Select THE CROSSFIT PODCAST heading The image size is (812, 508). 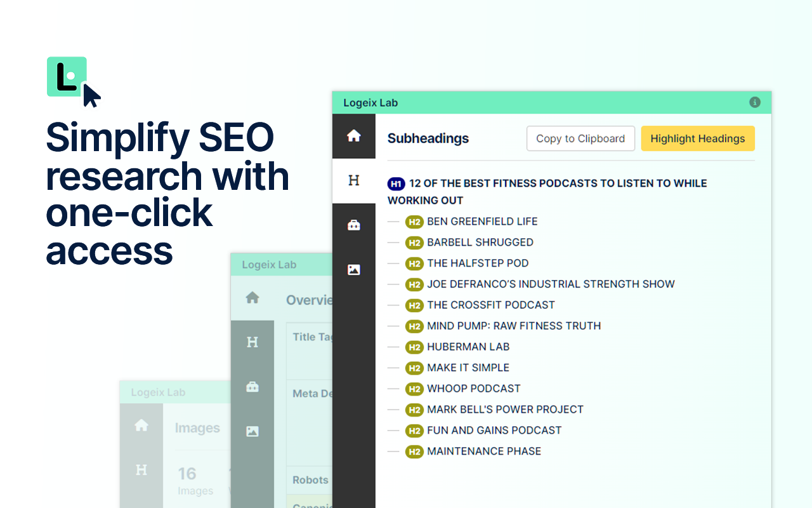[491, 305]
